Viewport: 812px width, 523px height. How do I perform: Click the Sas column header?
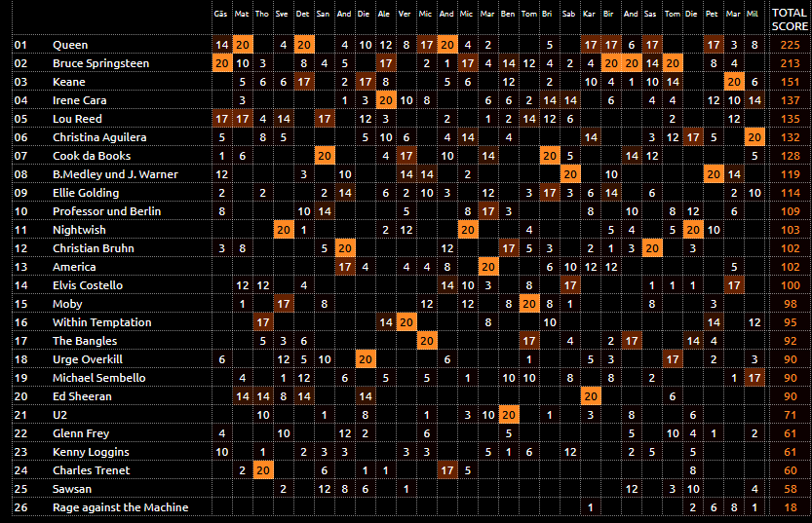(x=650, y=14)
